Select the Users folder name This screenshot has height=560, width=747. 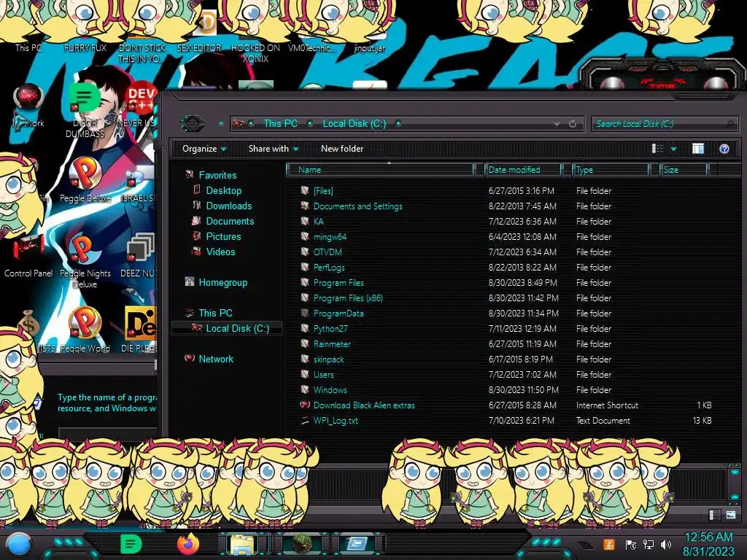323,374
